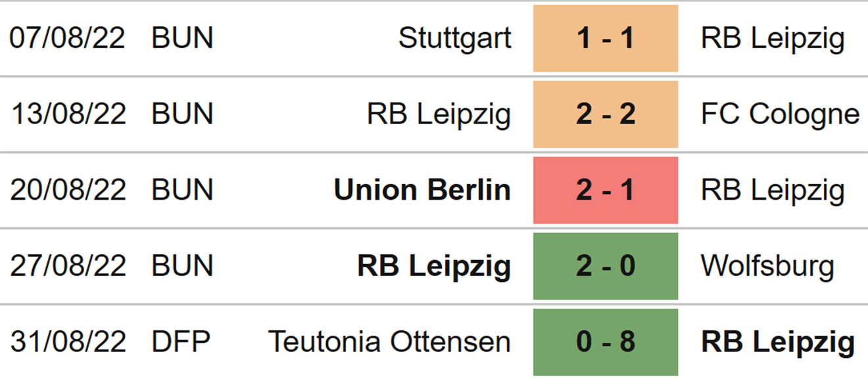Click the 13/08/22 match date
The height and width of the screenshot is (379, 868).
coord(68,114)
